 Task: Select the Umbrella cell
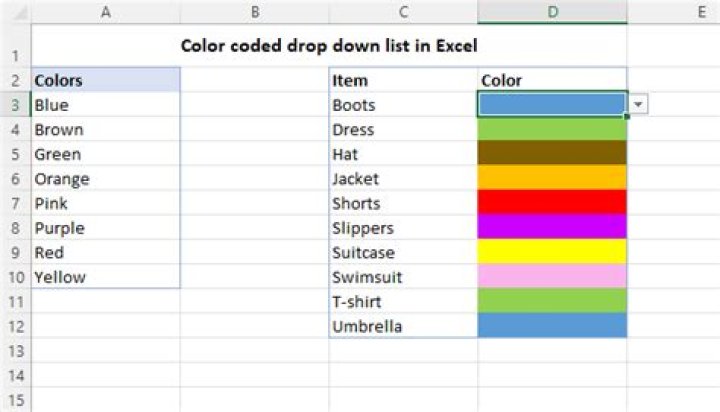click(x=403, y=326)
